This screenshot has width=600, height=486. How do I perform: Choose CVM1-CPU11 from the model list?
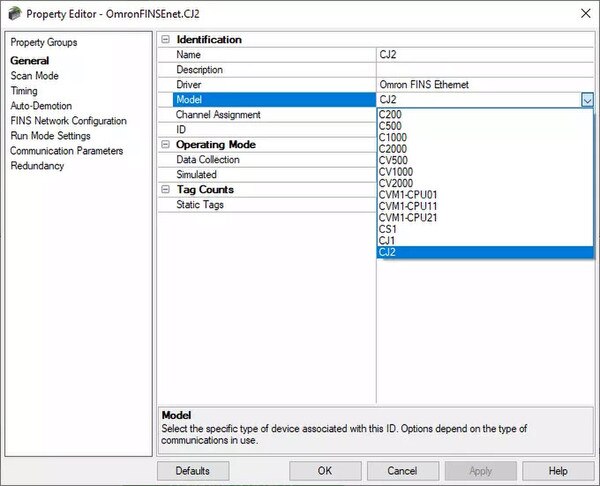[485, 206]
